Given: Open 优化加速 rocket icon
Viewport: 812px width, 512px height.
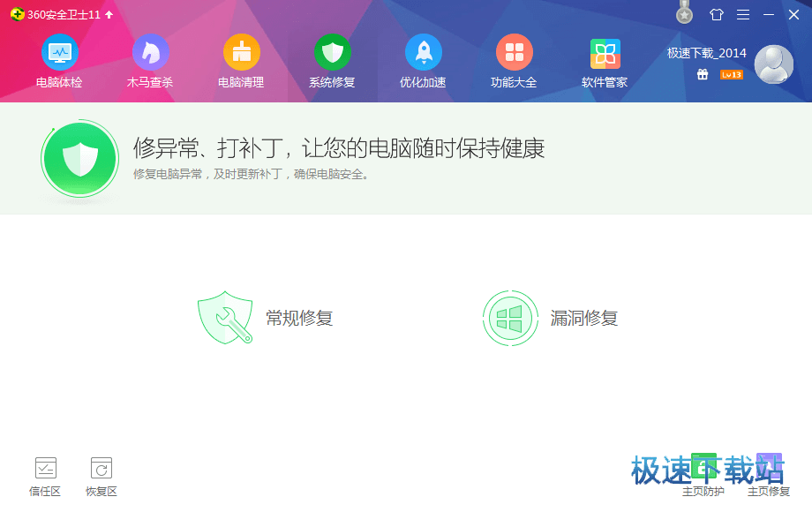Looking at the screenshot, I should pyautogui.click(x=423, y=52).
